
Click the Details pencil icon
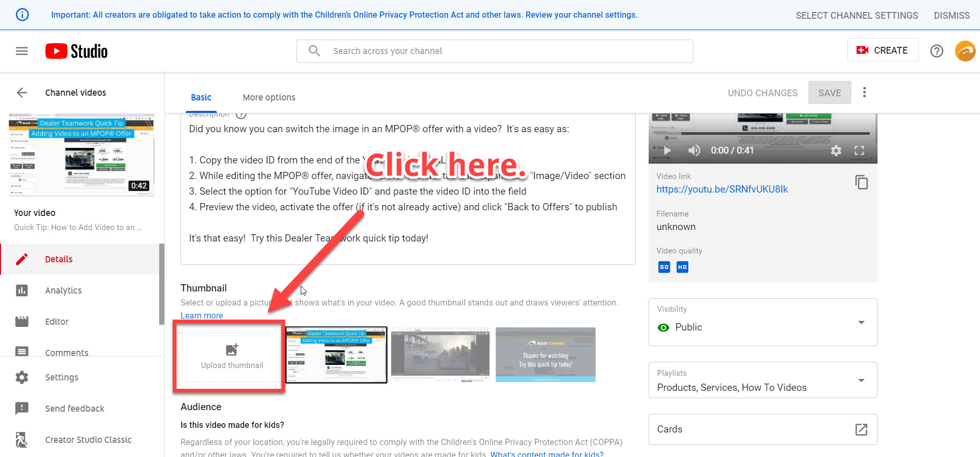22,259
